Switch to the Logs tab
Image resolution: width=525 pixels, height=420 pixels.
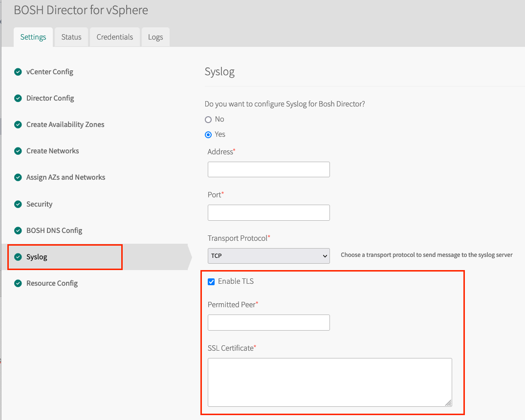[155, 37]
